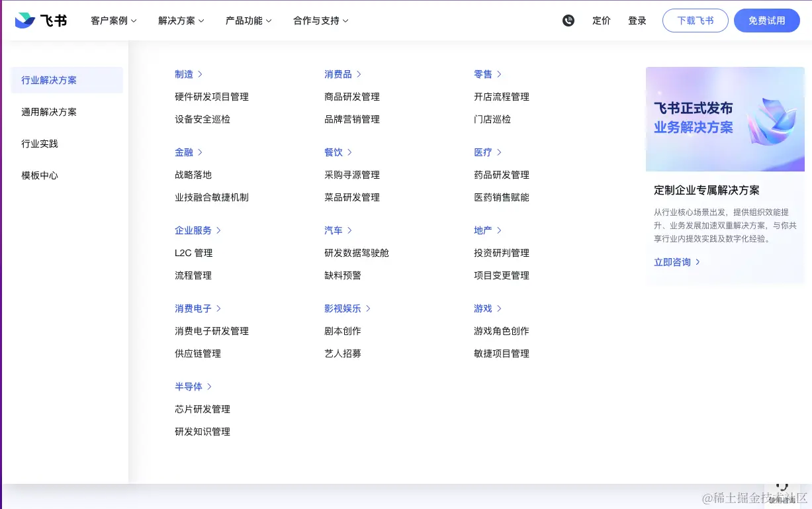Click the 芯片研发管理 link
Image resolution: width=812 pixels, height=509 pixels.
point(203,409)
